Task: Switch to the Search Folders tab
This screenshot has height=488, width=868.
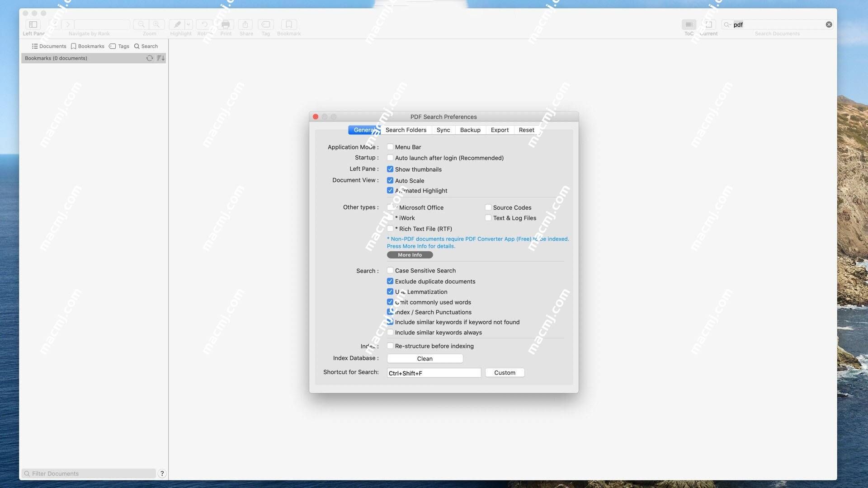Action: click(406, 130)
